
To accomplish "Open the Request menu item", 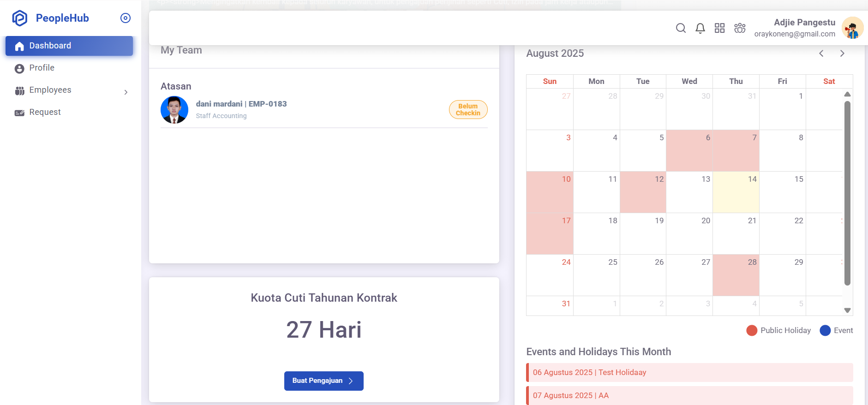I will (x=69, y=112).
